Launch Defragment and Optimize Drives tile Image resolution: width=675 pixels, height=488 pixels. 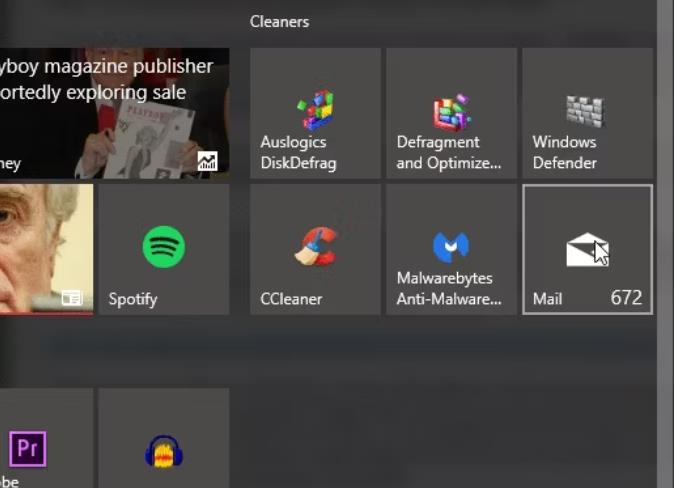pos(451,113)
